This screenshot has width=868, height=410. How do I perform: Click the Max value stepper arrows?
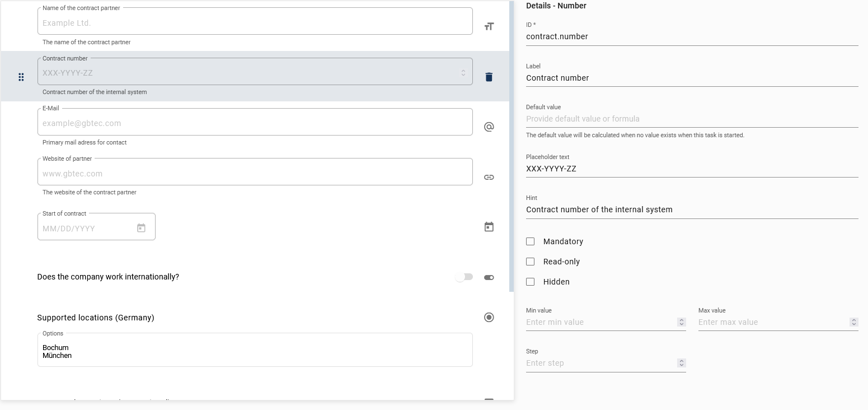pos(854,322)
